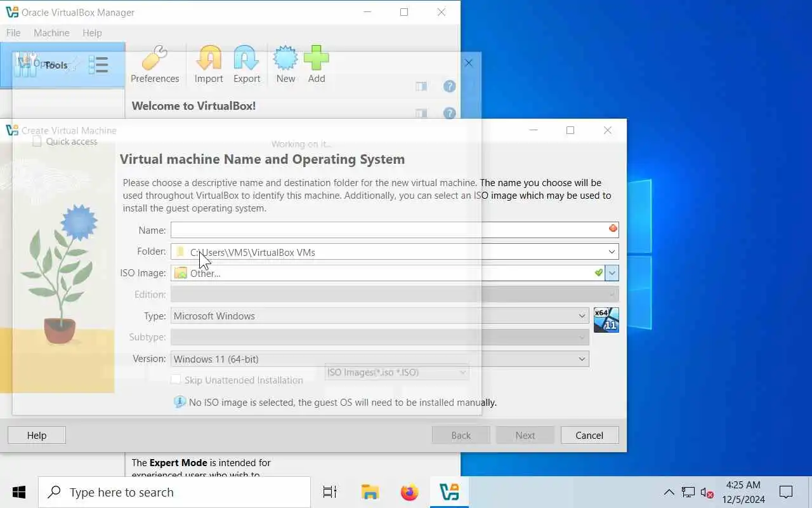Click the disabled Subtype dropdown
The image size is (812, 508).
tap(380, 337)
